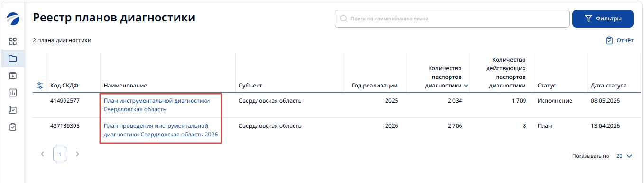Click Свердловская область in the 2026 row
This screenshot has width=644, height=183.
click(270, 126)
